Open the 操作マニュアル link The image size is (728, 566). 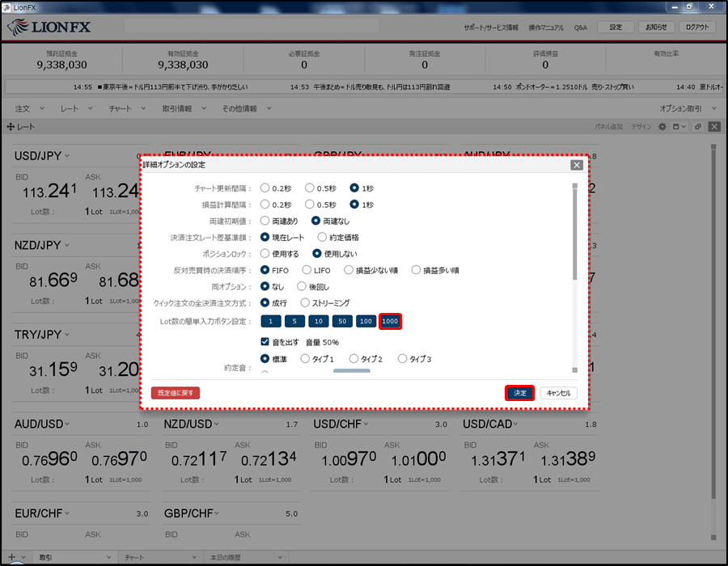pyautogui.click(x=546, y=27)
